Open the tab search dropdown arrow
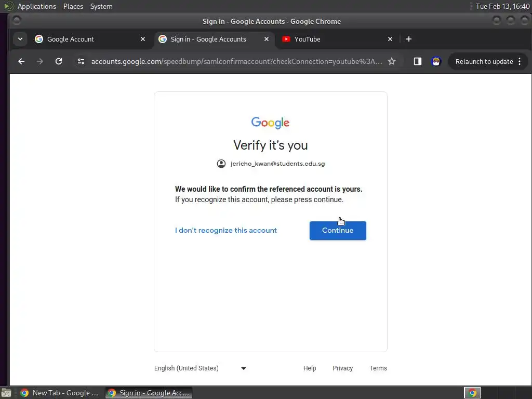This screenshot has height=399, width=532. 20,39
